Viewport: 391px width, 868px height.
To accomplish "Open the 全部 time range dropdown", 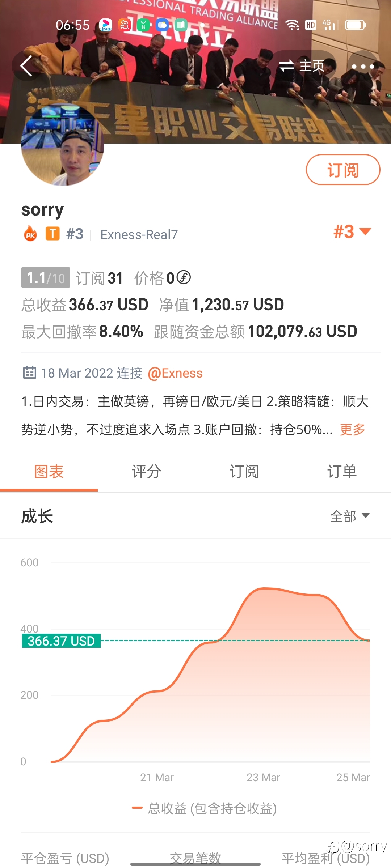I will (x=350, y=516).
